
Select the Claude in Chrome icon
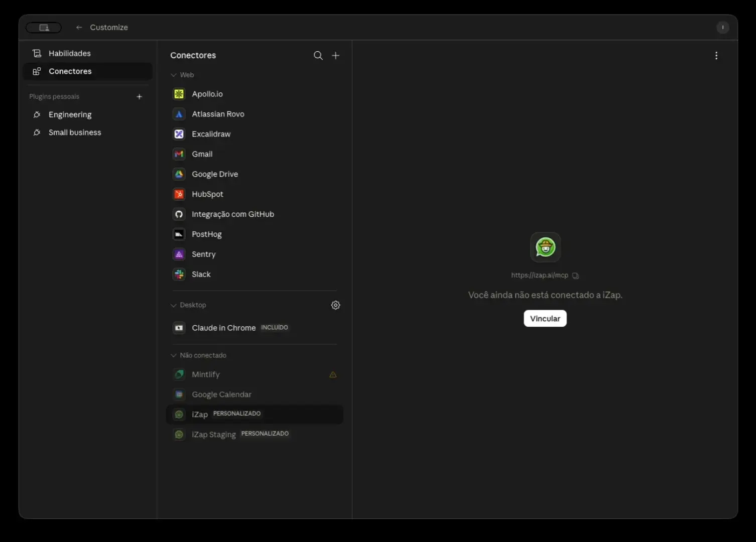[x=179, y=328]
